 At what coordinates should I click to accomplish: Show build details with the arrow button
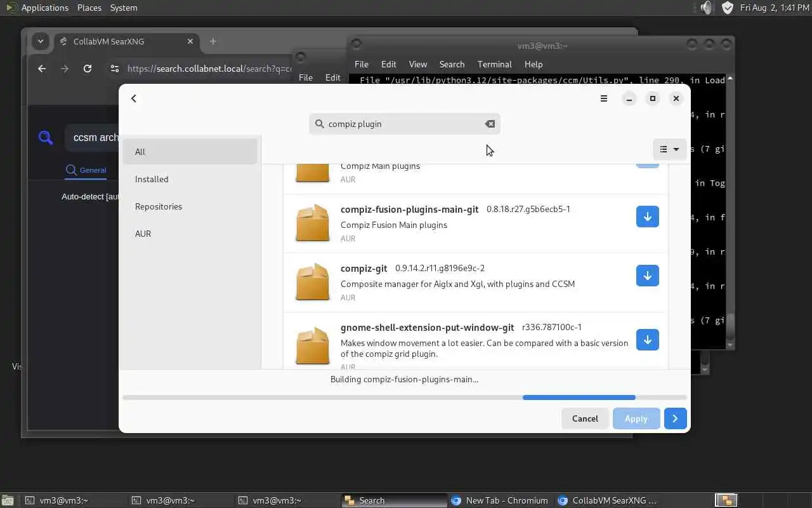click(675, 418)
